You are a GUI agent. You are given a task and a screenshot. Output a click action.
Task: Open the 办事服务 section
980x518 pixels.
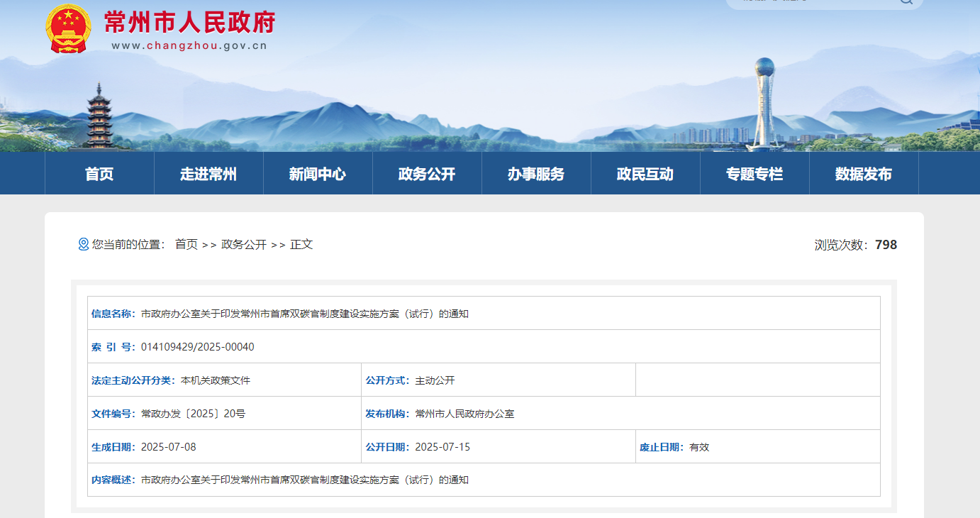point(536,173)
